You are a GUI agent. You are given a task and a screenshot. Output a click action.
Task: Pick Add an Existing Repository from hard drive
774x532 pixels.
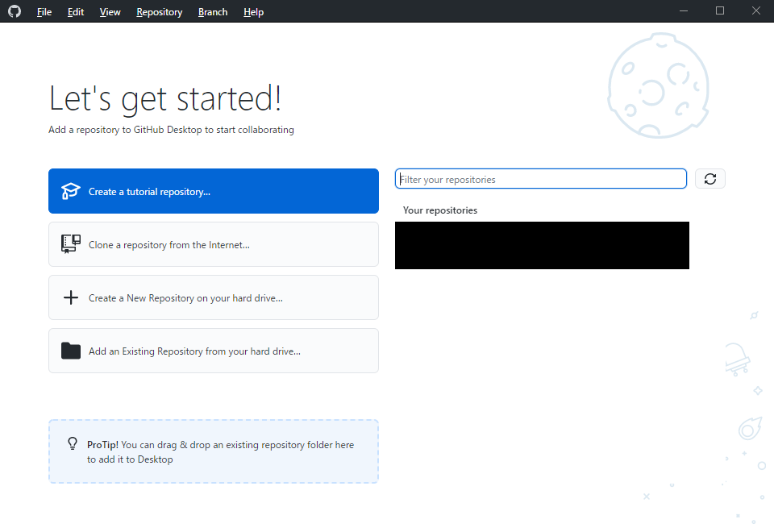click(x=213, y=351)
